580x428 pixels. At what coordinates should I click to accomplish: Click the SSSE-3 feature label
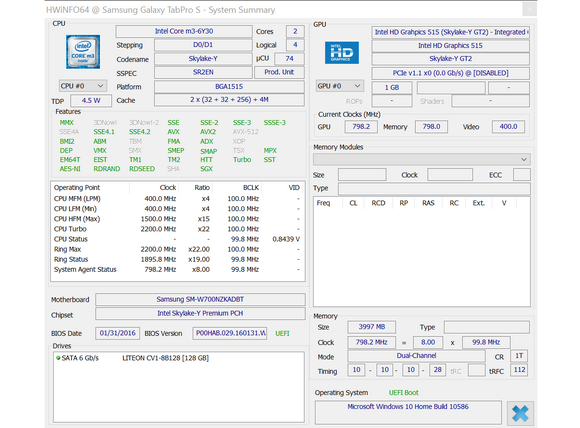[x=274, y=122]
